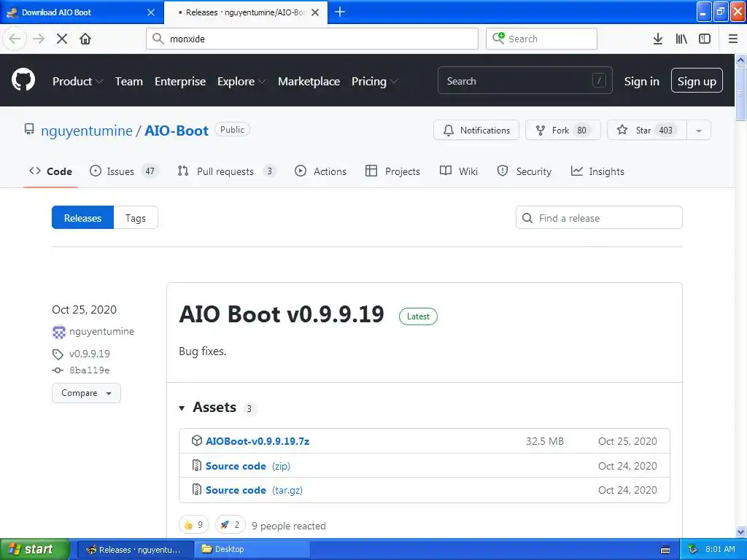This screenshot has width=747, height=560.
Task: Open the Firefox downloads arrow
Action: [658, 39]
